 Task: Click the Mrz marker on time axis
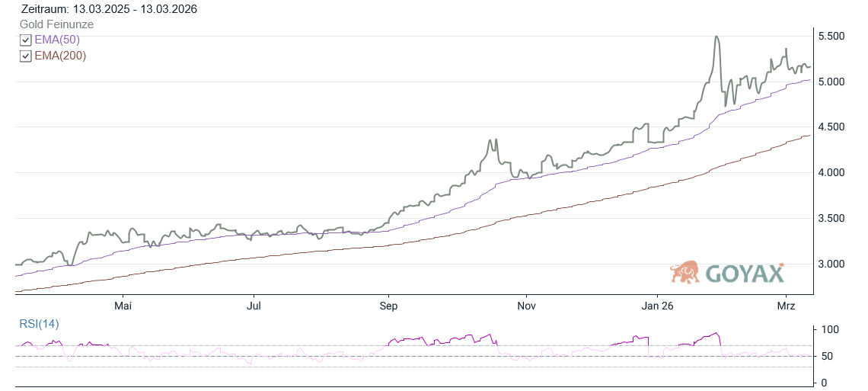pyautogui.click(x=787, y=306)
